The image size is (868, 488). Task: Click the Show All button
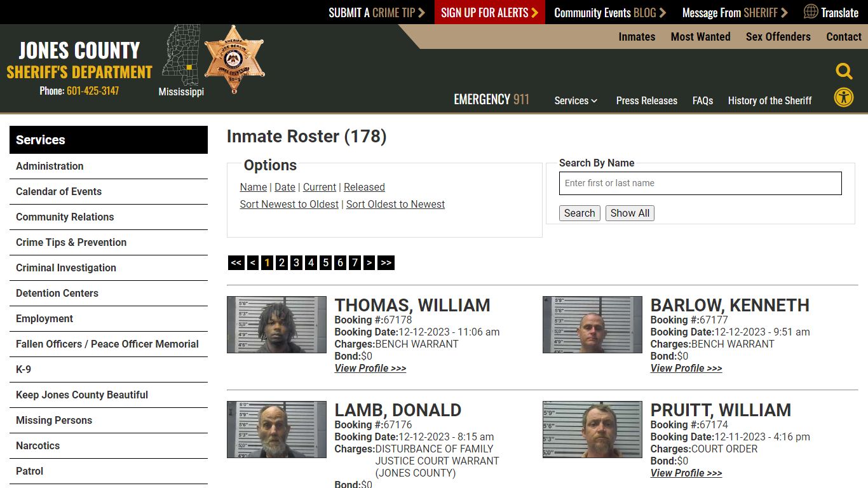630,213
